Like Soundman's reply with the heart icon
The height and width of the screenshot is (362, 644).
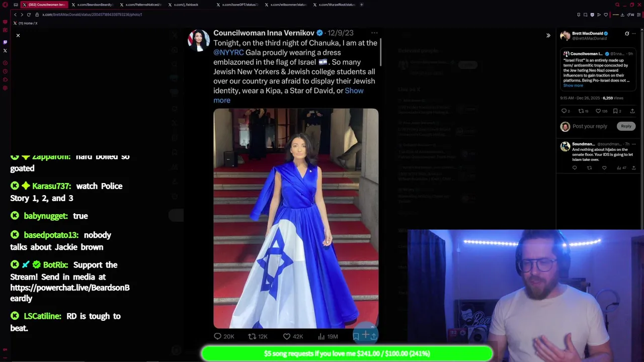click(604, 168)
